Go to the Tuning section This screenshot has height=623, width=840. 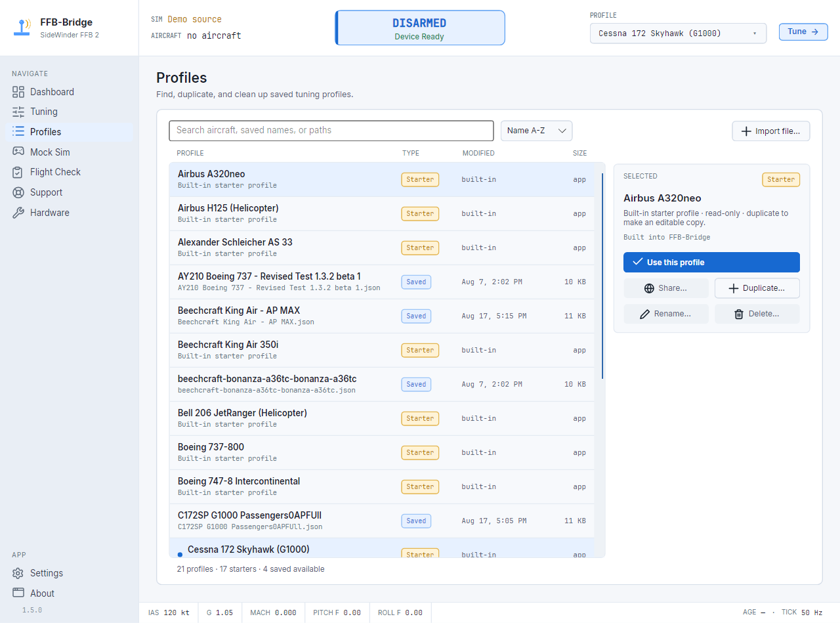pyautogui.click(x=69, y=112)
